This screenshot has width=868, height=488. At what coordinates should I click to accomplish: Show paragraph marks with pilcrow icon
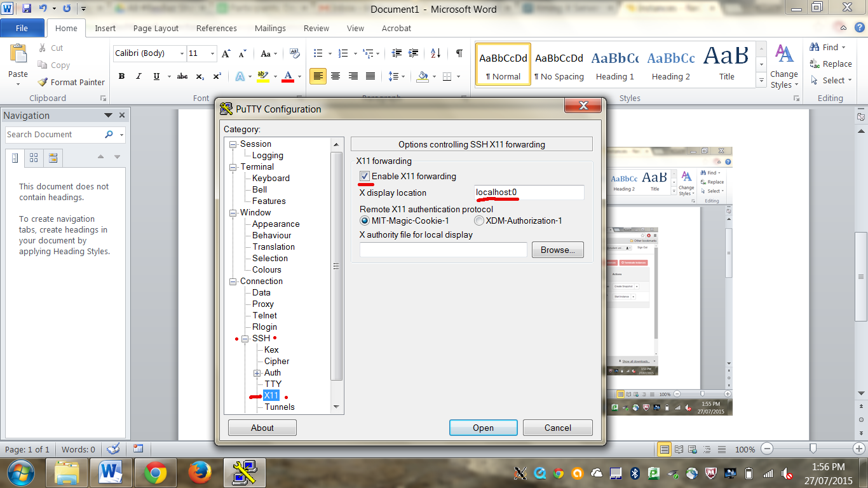(x=459, y=53)
